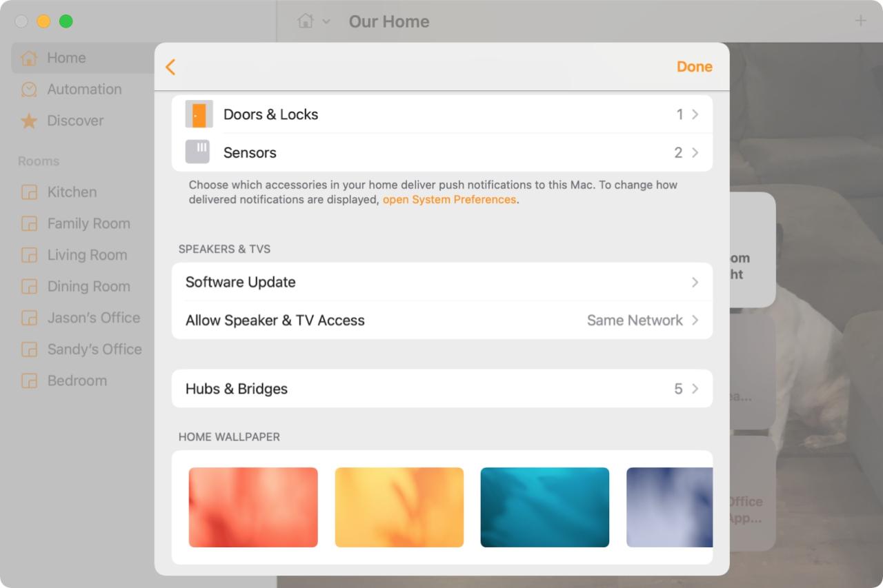Click the plus add button in the toolbar
This screenshot has height=588, width=883.
coord(860,21)
